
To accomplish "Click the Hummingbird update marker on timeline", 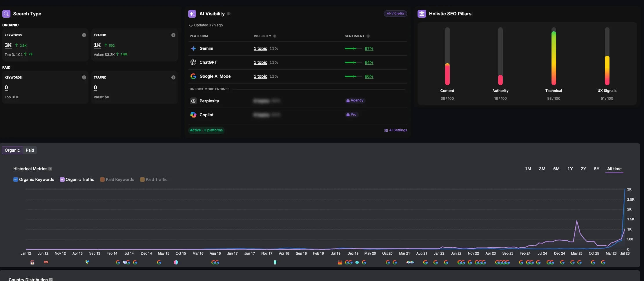I will 87,262.
